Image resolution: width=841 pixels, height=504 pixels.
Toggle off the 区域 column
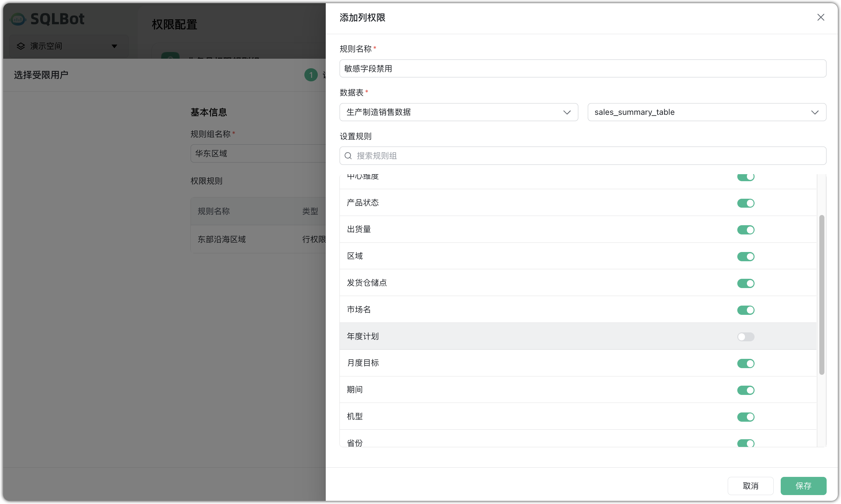point(746,257)
